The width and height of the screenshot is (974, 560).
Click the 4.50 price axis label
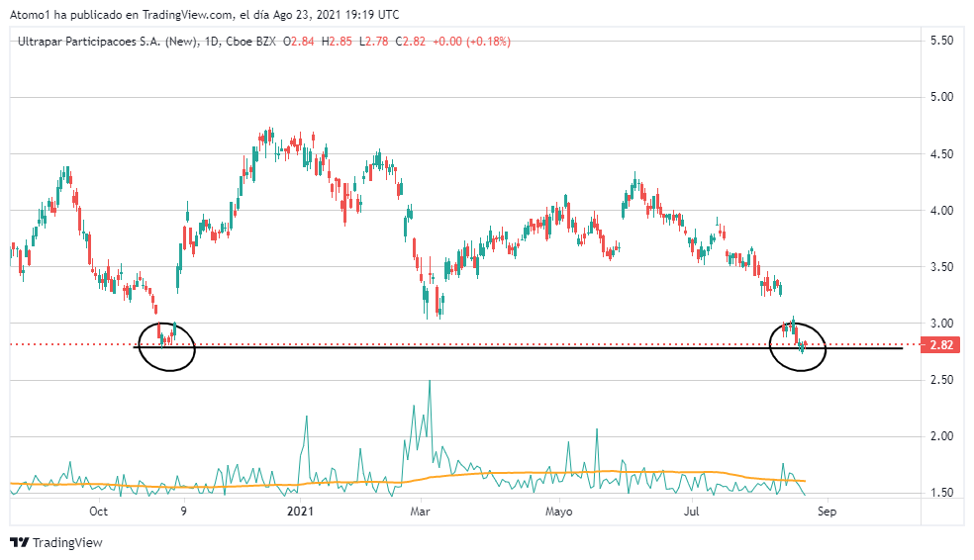pos(941,154)
